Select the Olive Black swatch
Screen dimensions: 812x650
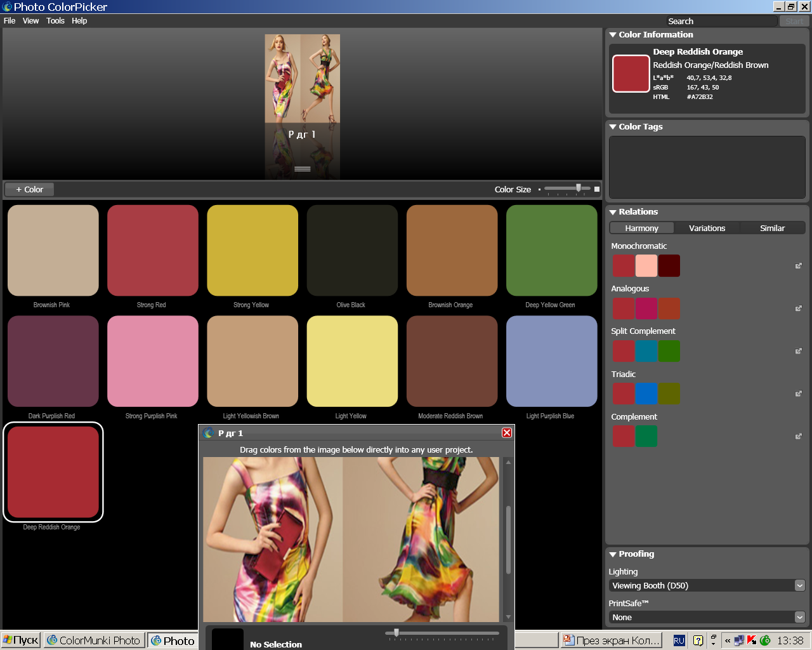352,250
